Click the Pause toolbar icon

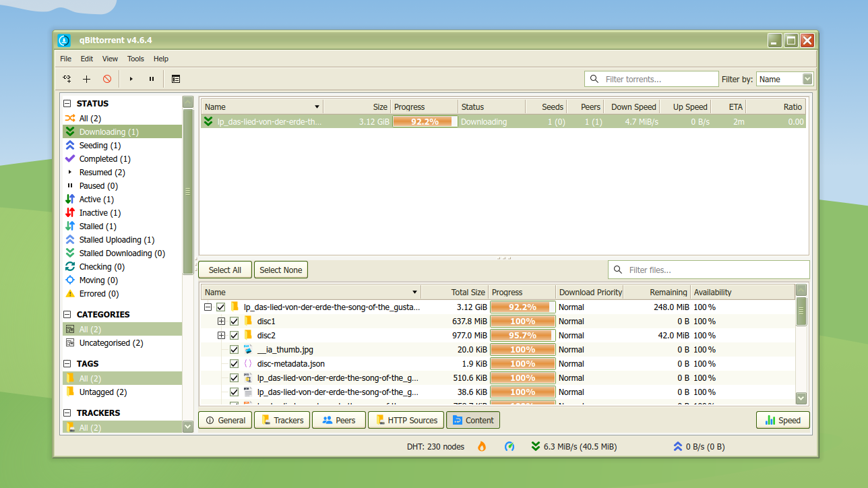(152, 79)
